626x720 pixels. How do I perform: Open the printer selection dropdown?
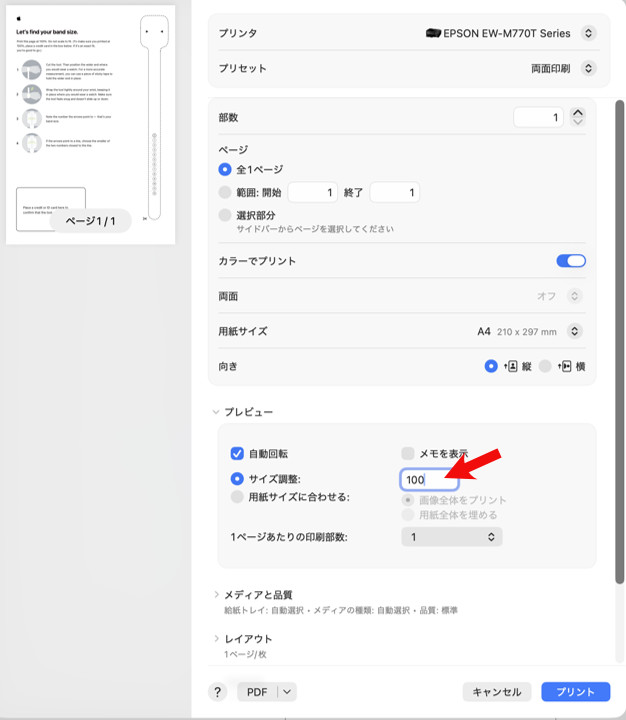pyautogui.click(x=588, y=33)
